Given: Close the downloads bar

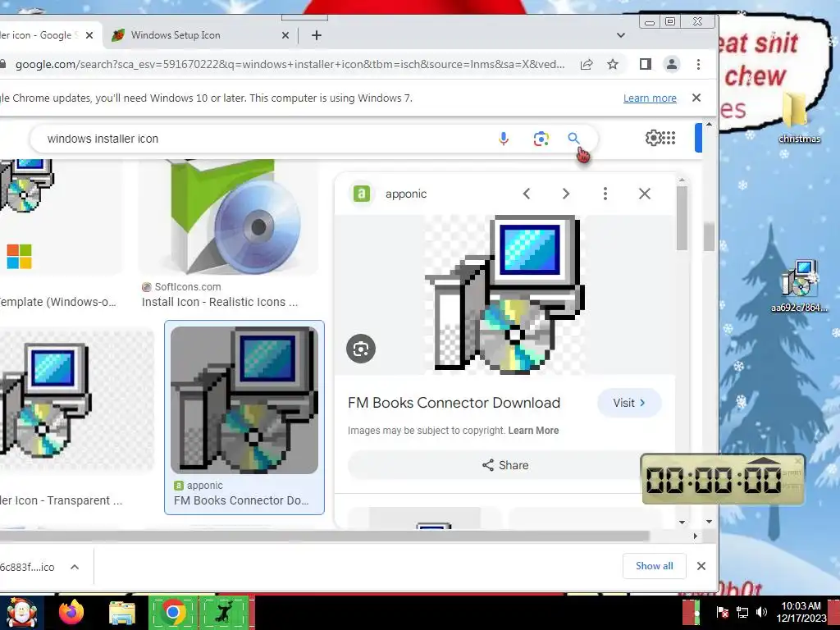Looking at the screenshot, I should click(x=701, y=566).
